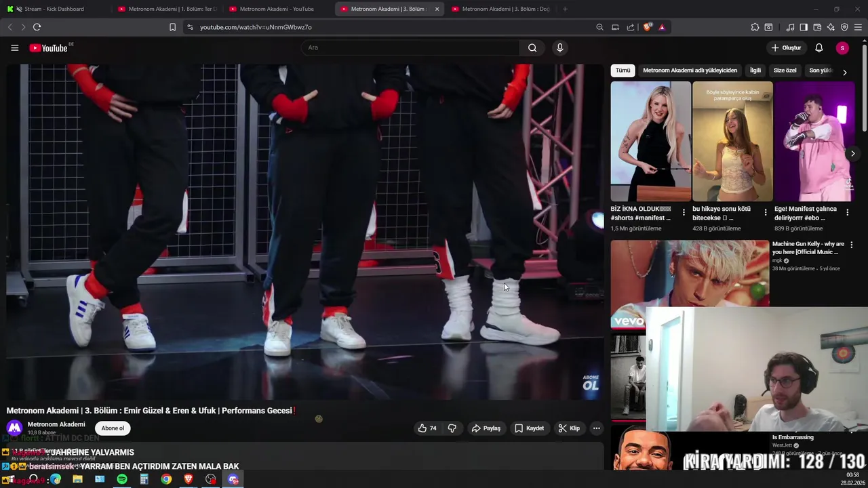The width and height of the screenshot is (868, 488).
Task: Open options for Ege! Manifest çalınca short
Action: click(847, 212)
